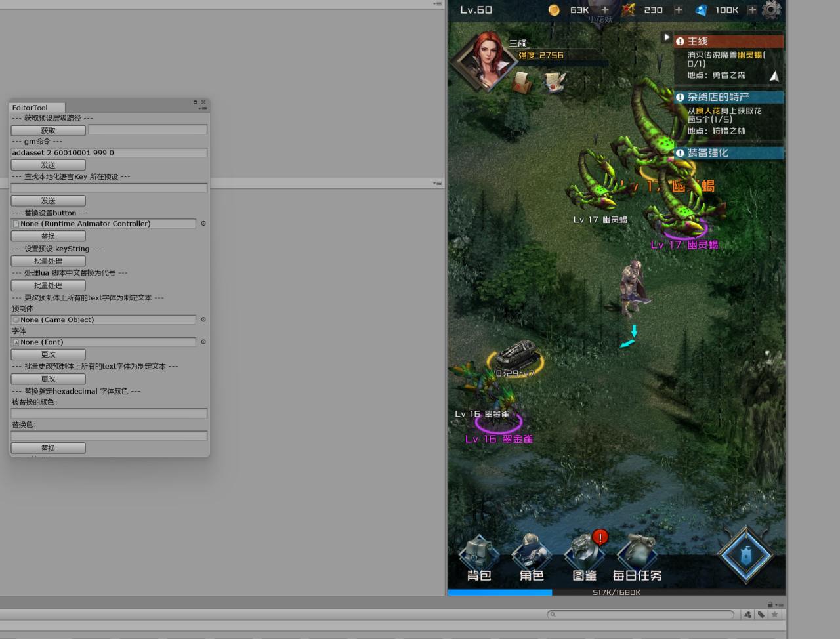Open options menu of lower-left empty panel
Viewport: 840px width, 639px height.
(437, 183)
